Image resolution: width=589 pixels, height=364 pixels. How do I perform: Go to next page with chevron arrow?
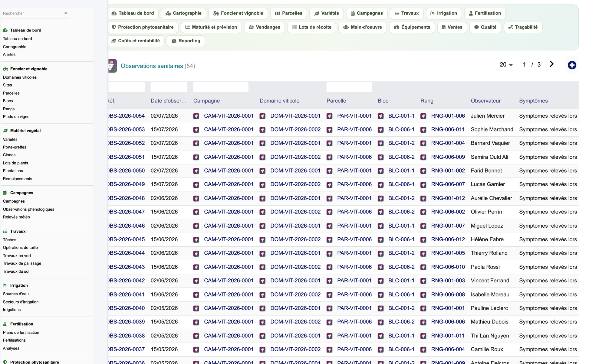coord(551,64)
